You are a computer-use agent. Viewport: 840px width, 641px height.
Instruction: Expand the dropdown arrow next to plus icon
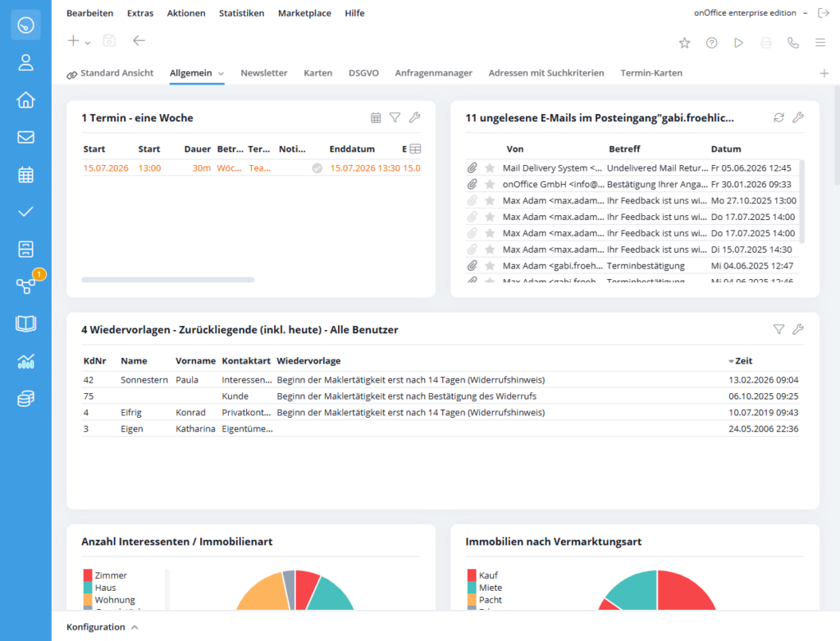click(x=88, y=43)
